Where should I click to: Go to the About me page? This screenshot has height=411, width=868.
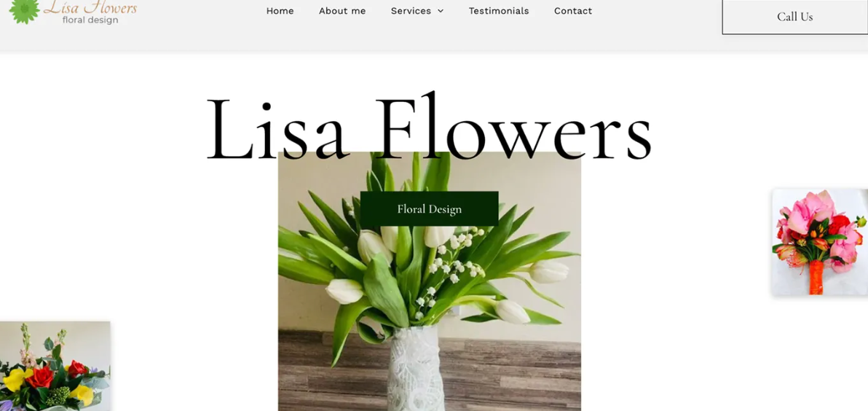point(342,11)
